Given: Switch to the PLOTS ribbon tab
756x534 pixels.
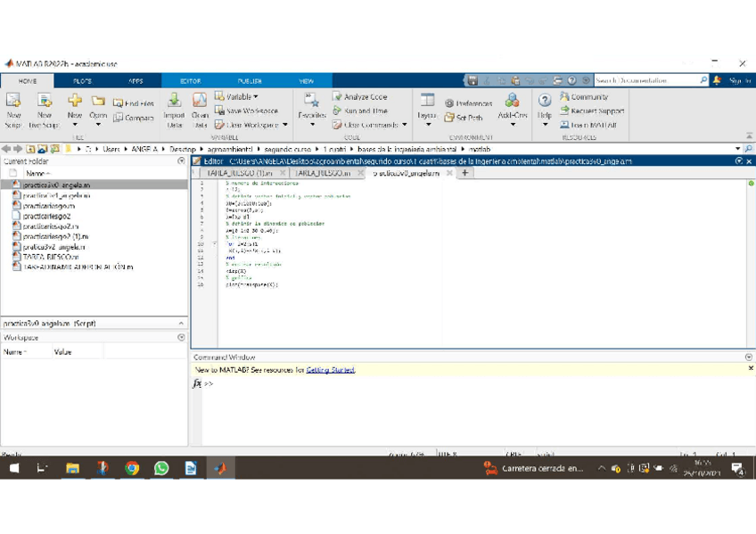Looking at the screenshot, I should click(x=82, y=81).
